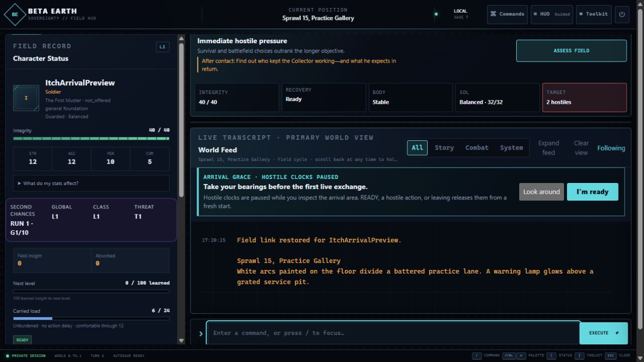Toggle the HUD Guided mode button
The image size is (644, 362).
552,14
